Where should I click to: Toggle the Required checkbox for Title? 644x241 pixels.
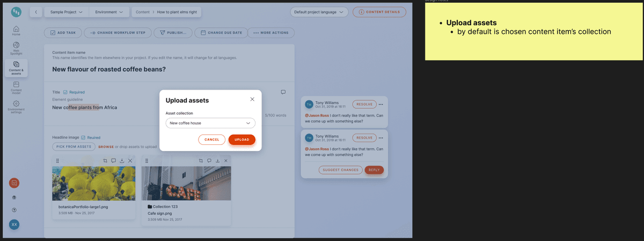tap(65, 92)
